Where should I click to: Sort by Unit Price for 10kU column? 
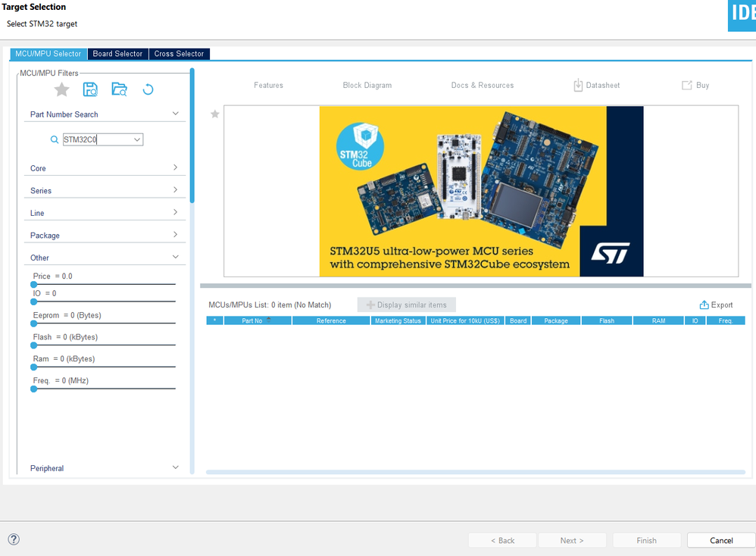465,320
